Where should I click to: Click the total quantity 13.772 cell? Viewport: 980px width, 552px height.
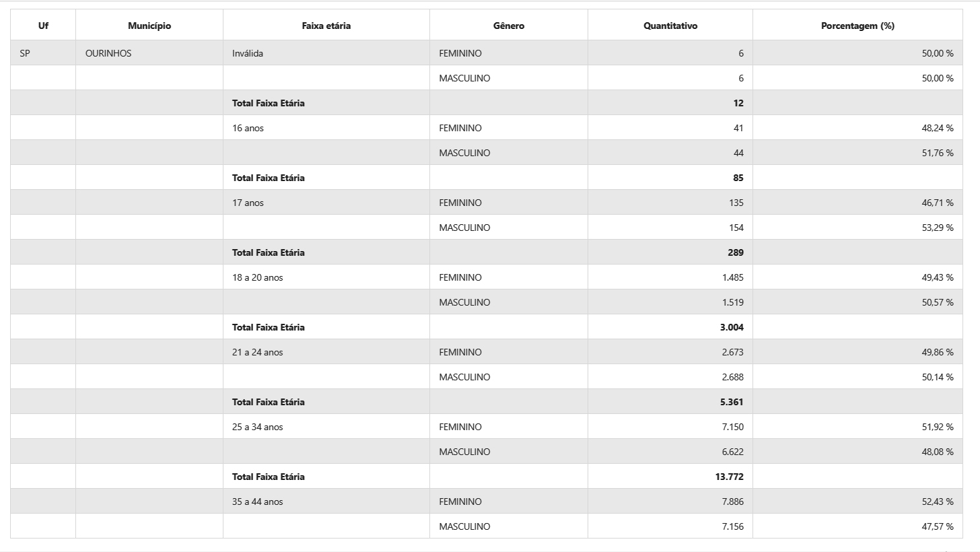pyautogui.click(x=729, y=477)
